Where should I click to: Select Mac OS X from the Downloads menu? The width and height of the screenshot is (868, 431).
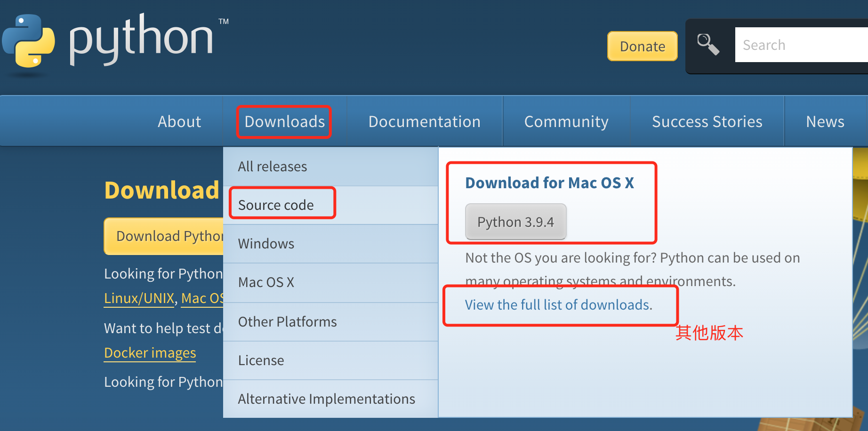point(266,282)
